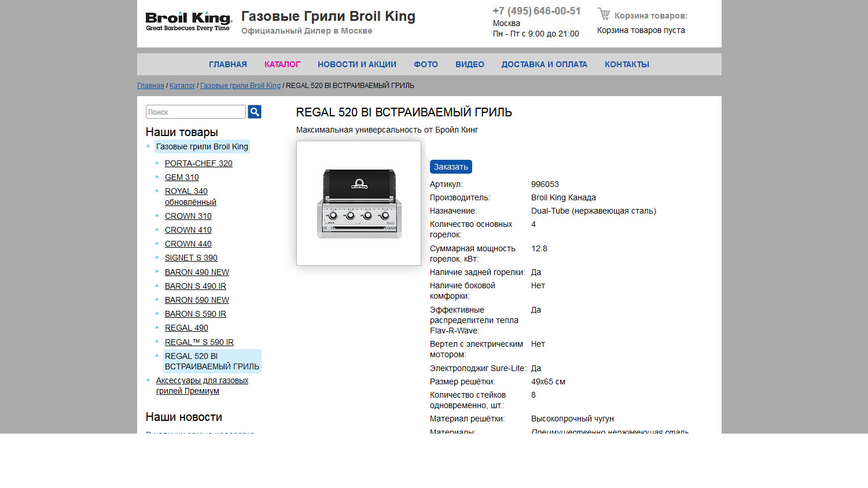
Task: Click Dual-Tube (нержавеющая сталь) value
Action: point(594,211)
